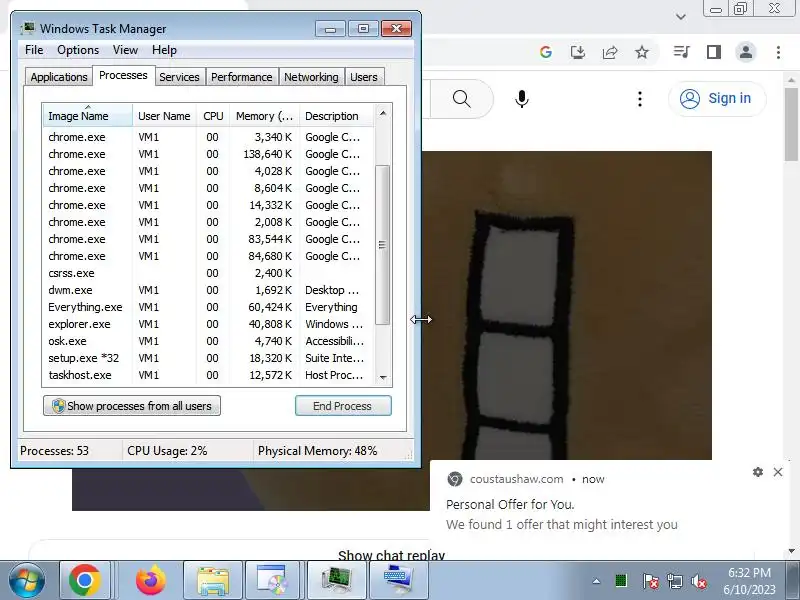The image size is (800, 600).
Task: Toggle the Chrome side panel icon
Action: [713, 52]
